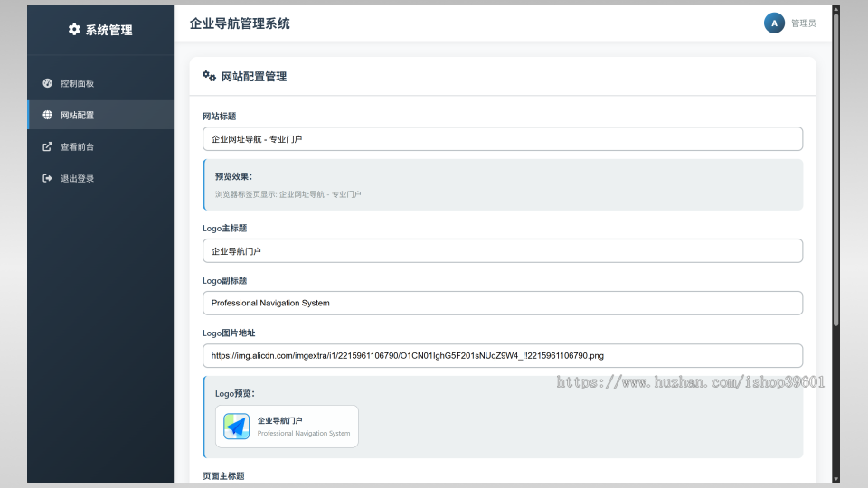Click the 管理员 user label
This screenshot has width=868, height=488.
[x=803, y=23]
